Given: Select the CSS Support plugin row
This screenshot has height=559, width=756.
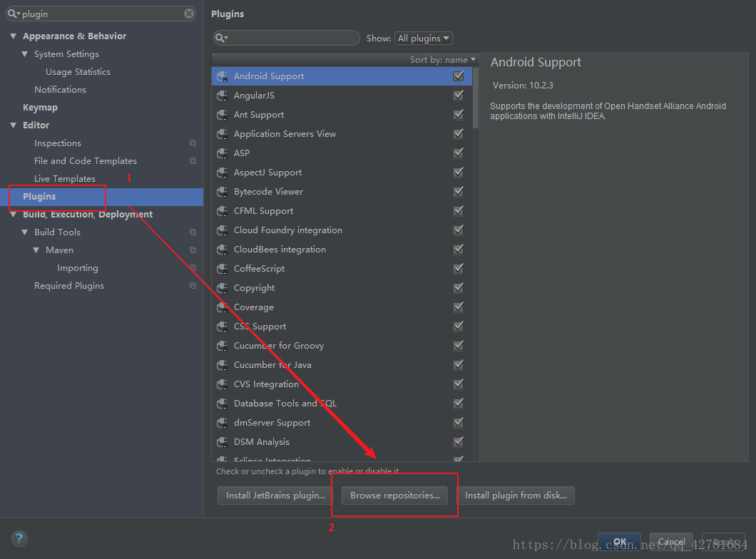Looking at the screenshot, I should (x=342, y=327).
